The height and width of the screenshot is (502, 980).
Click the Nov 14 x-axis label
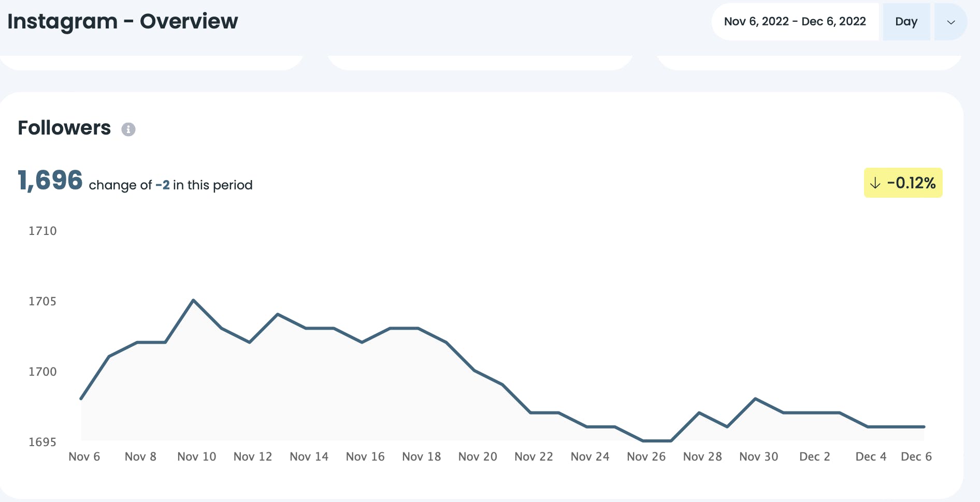pyautogui.click(x=309, y=456)
